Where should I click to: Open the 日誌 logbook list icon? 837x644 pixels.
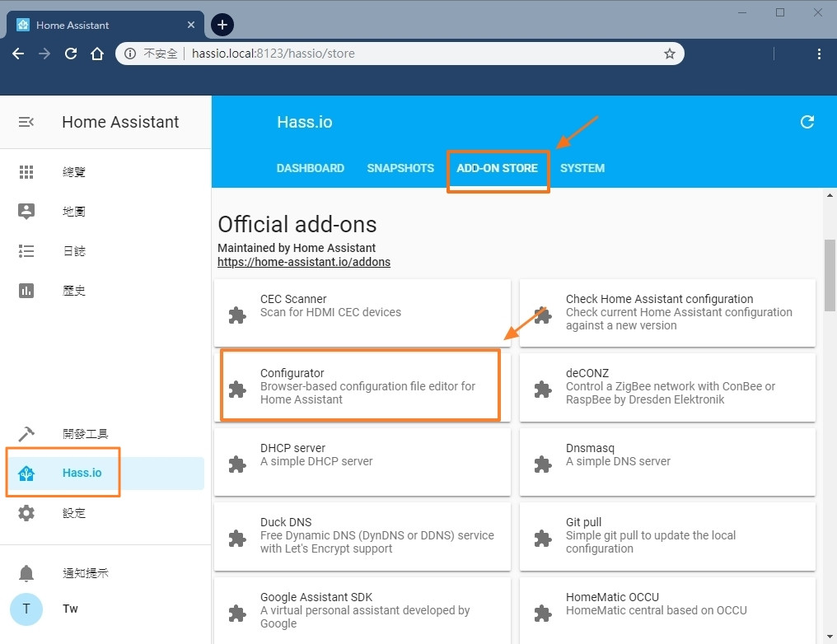click(x=26, y=251)
